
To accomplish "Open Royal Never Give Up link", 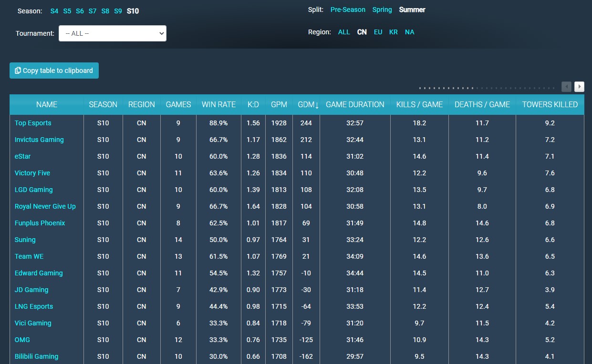I will (45, 206).
